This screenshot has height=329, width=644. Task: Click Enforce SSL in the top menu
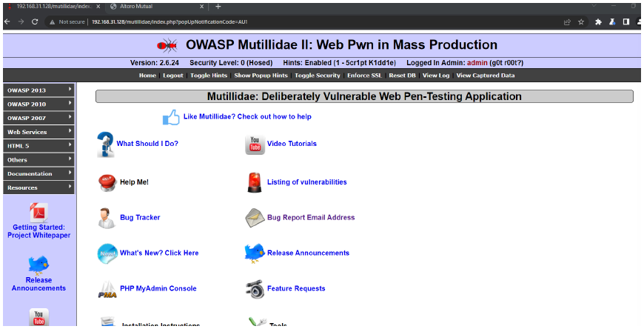[x=364, y=76]
